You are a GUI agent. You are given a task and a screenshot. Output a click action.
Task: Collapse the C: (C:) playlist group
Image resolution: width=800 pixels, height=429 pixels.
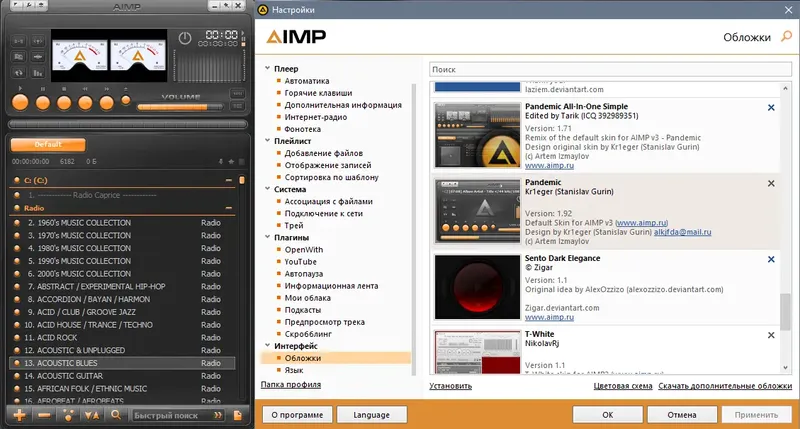coord(229,180)
